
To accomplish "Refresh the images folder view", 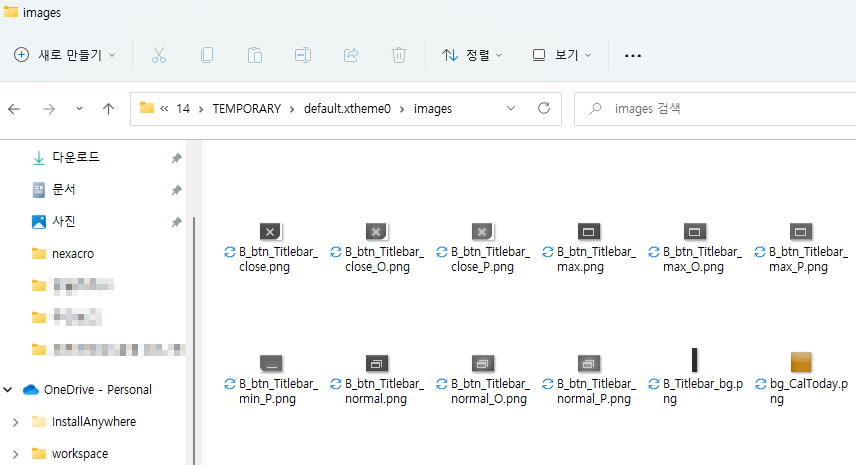I will tap(544, 109).
